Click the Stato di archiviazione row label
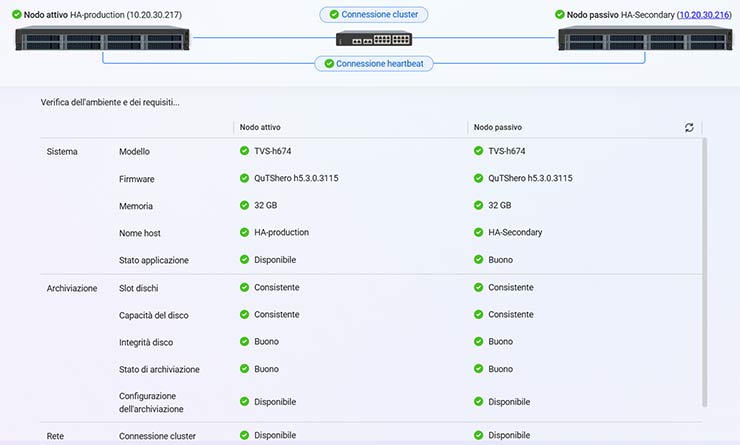 [159, 369]
